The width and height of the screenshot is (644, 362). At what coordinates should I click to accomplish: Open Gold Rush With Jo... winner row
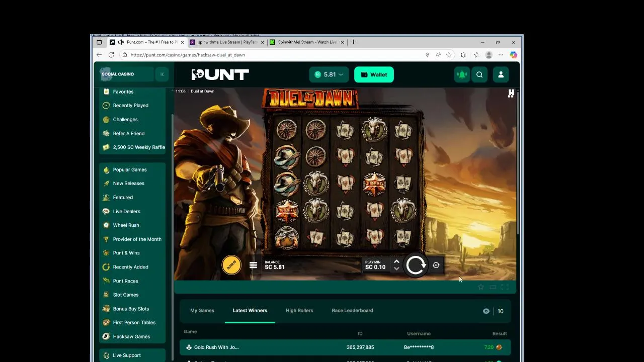(345, 347)
